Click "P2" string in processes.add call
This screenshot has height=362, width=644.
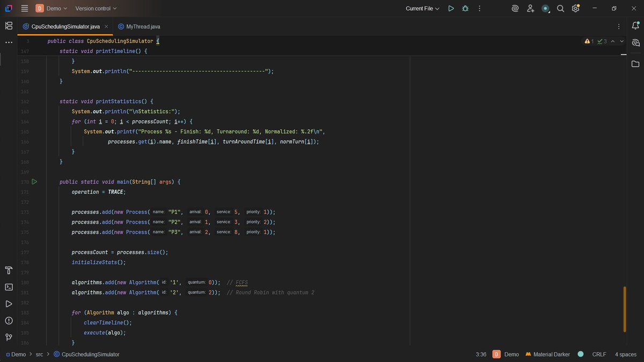tap(174, 222)
